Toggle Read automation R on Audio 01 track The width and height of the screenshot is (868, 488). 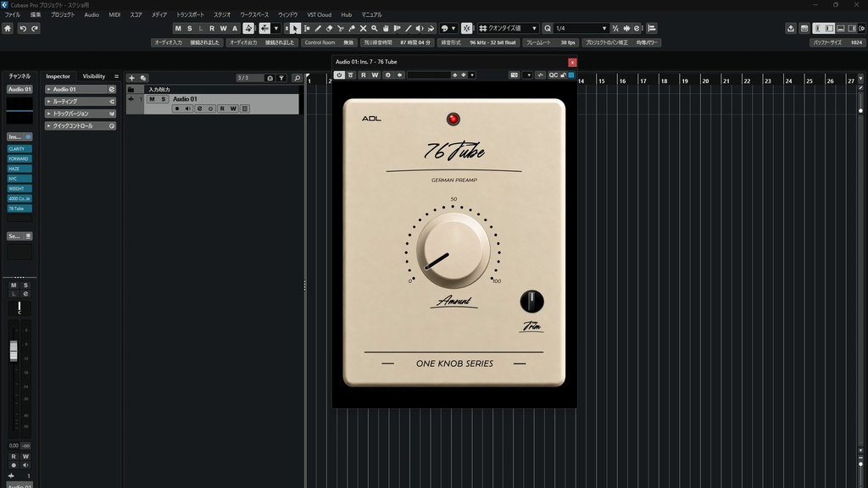click(x=222, y=109)
